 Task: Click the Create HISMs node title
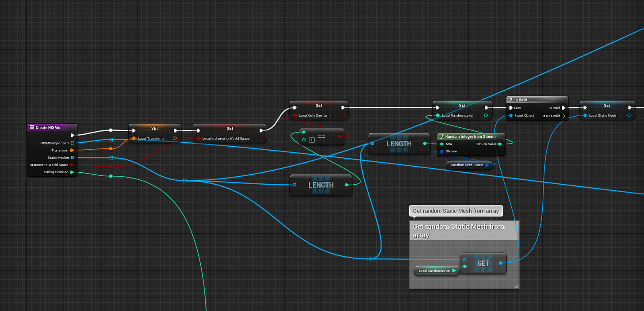(48, 127)
